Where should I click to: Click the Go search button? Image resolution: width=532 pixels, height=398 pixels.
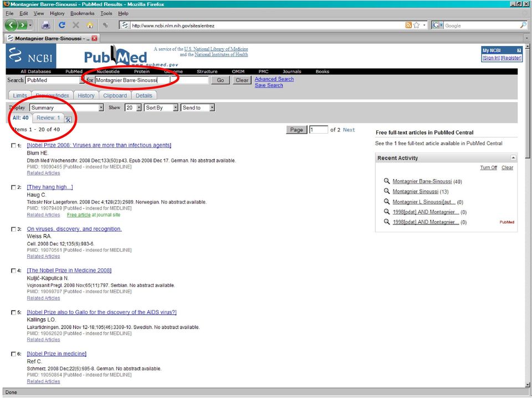click(221, 80)
